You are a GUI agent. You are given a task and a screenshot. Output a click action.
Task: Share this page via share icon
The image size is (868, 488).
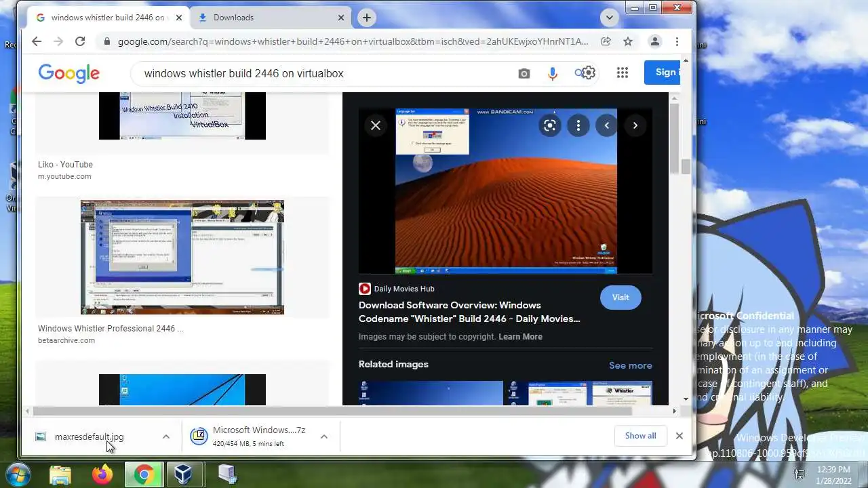[606, 41]
